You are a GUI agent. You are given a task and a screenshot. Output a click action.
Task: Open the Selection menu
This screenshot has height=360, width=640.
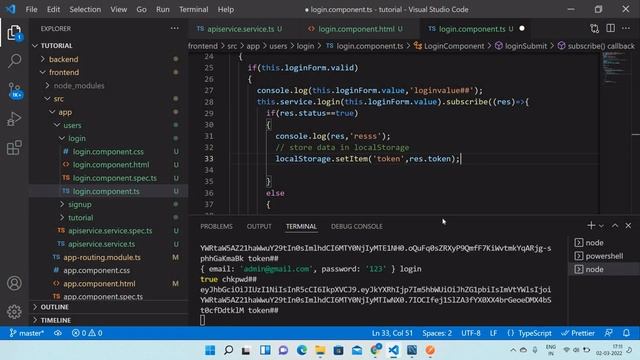coord(85,9)
